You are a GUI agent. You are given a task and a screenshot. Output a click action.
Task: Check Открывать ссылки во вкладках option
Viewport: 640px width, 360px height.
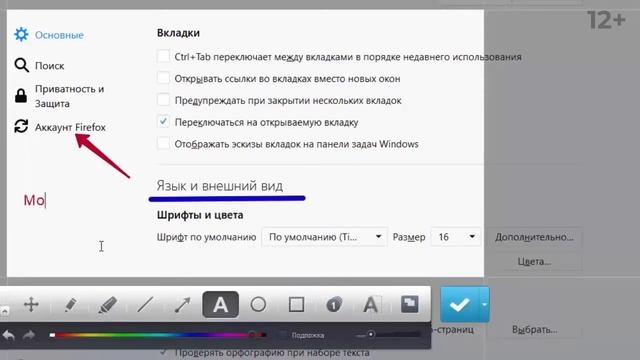[163, 78]
